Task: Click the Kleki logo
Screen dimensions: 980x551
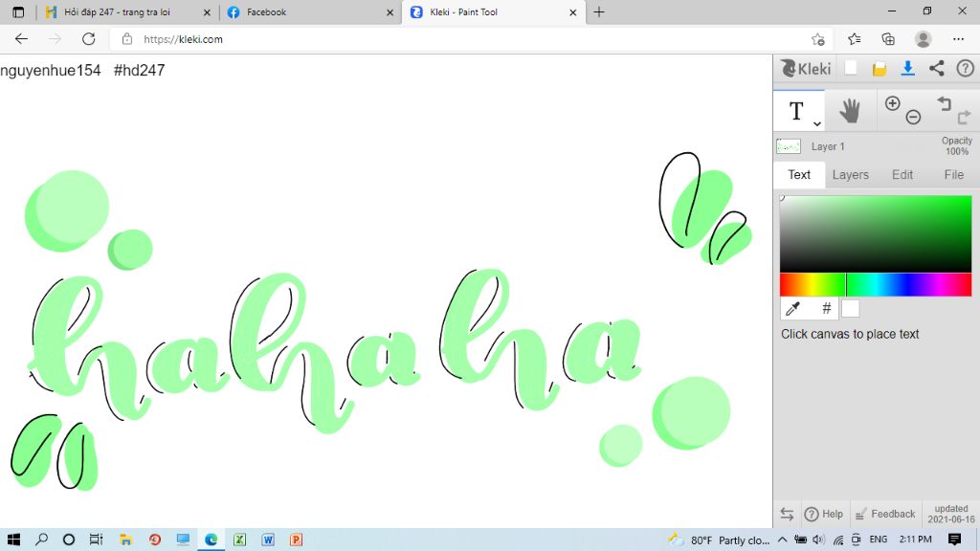Action: tap(806, 68)
